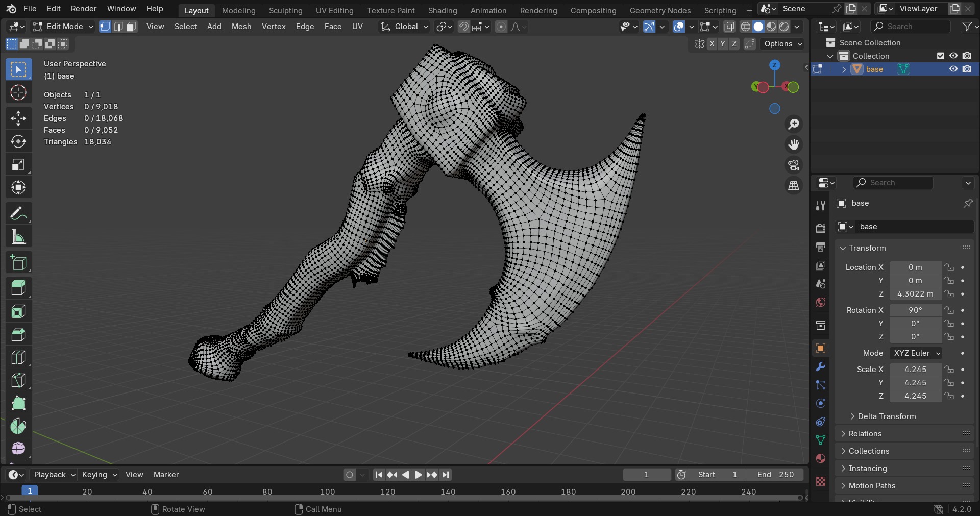Switch to UV Editing workspace tab
980x516 pixels.
tap(334, 10)
